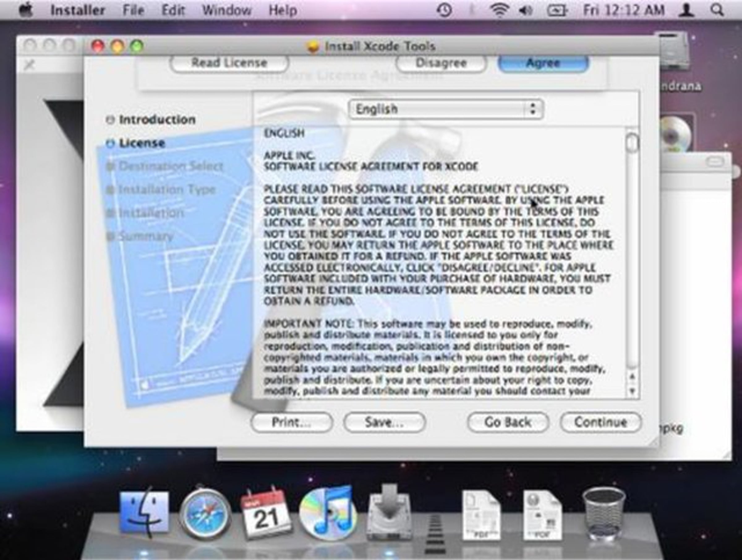
Task: Open the Installer menu
Action: tap(78, 11)
